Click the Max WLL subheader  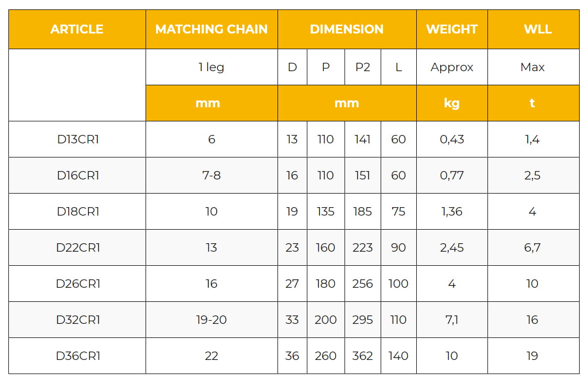[x=532, y=67]
